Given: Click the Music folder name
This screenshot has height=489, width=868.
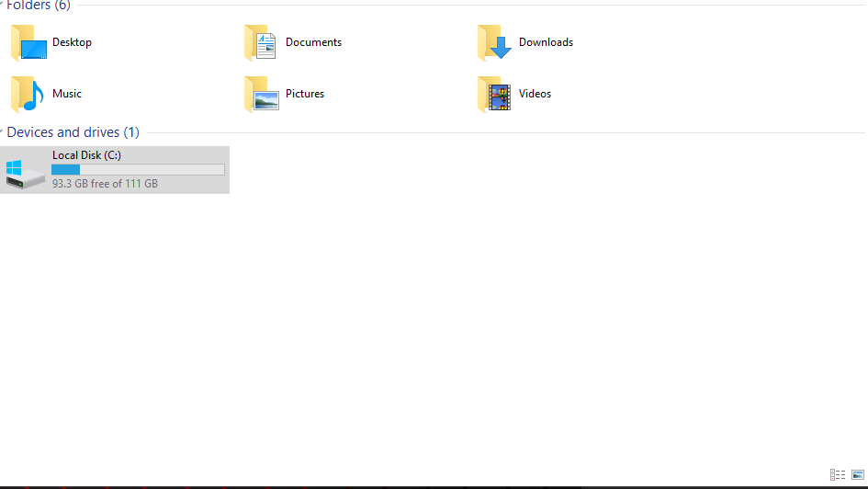Looking at the screenshot, I should coord(67,94).
